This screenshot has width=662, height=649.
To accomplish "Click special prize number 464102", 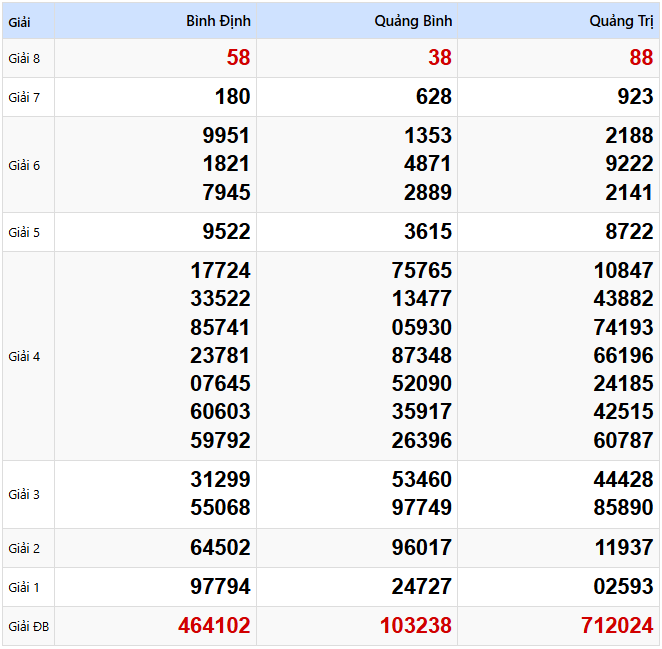I will pos(214,626).
